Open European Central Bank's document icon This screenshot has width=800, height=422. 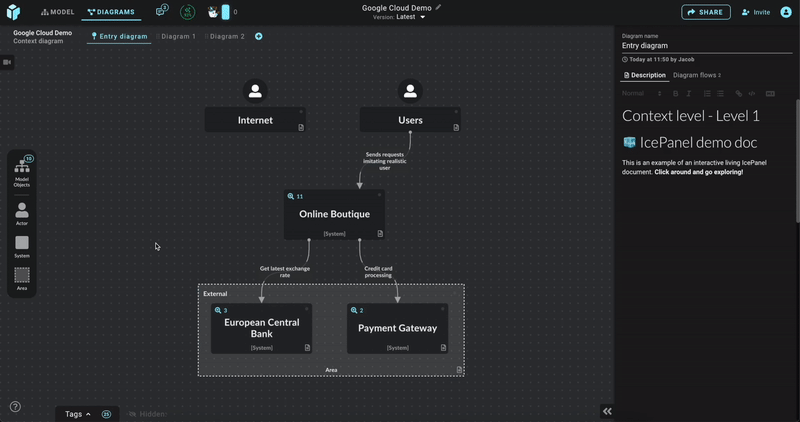[307, 347]
